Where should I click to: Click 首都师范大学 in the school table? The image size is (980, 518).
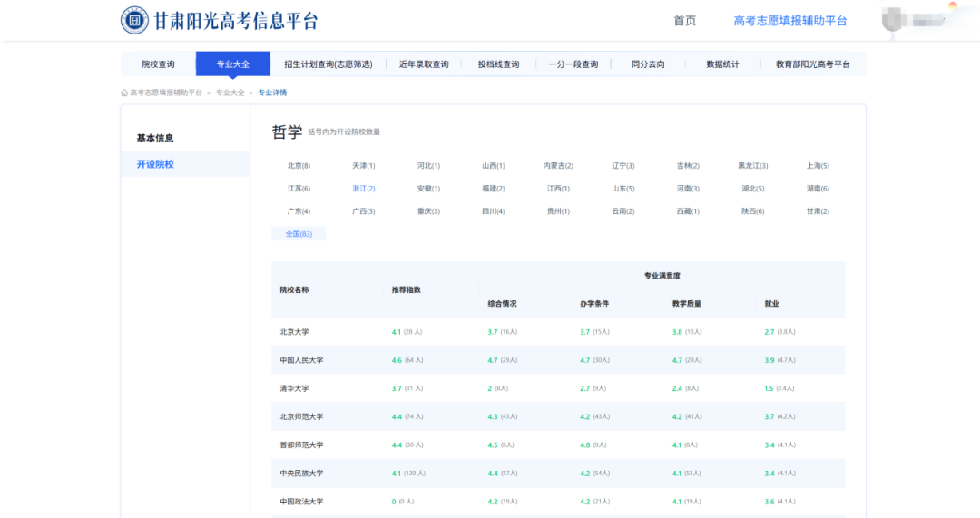click(301, 445)
